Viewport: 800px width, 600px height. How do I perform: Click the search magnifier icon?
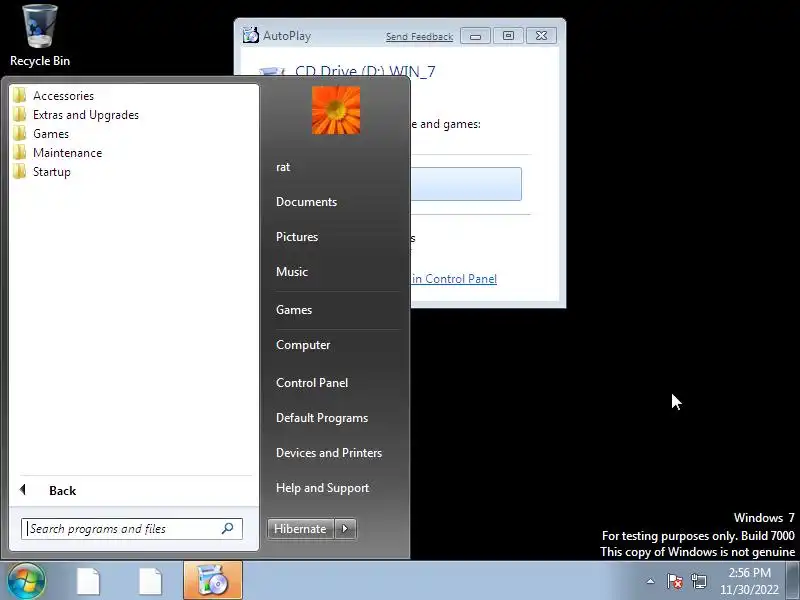coord(228,529)
